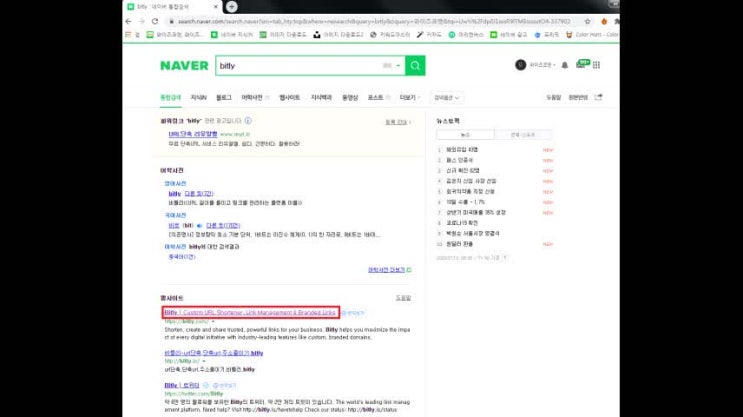Expand the search box autocomplete dropdown arrow
This screenshot has height=417, width=743.
tap(399, 65)
